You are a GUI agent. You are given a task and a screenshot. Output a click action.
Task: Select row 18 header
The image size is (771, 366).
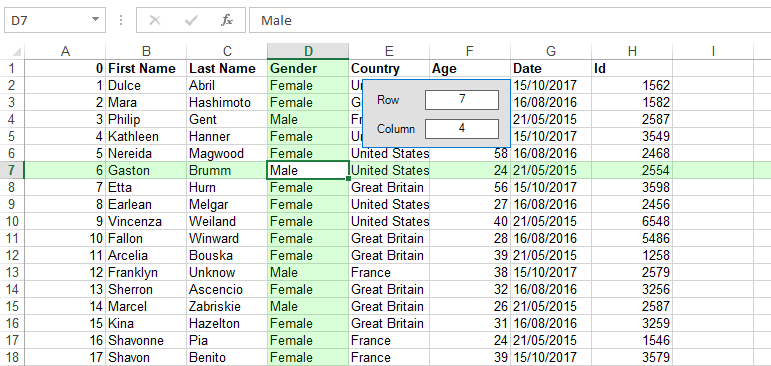[x=12, y=357]
